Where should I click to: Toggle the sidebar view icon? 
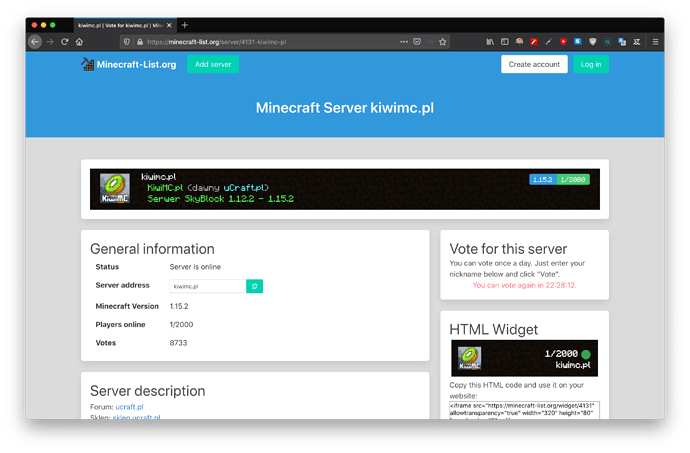click(x=505, y=42)
